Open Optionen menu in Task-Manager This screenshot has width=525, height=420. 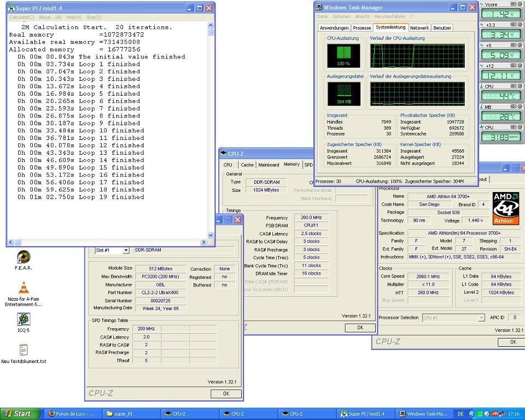(341, 16)
